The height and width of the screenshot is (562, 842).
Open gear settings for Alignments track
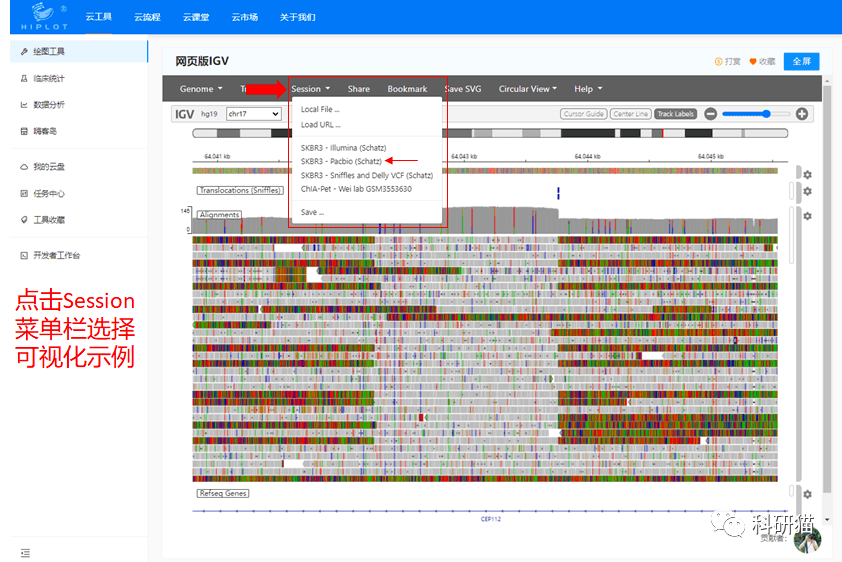point(807,216)
